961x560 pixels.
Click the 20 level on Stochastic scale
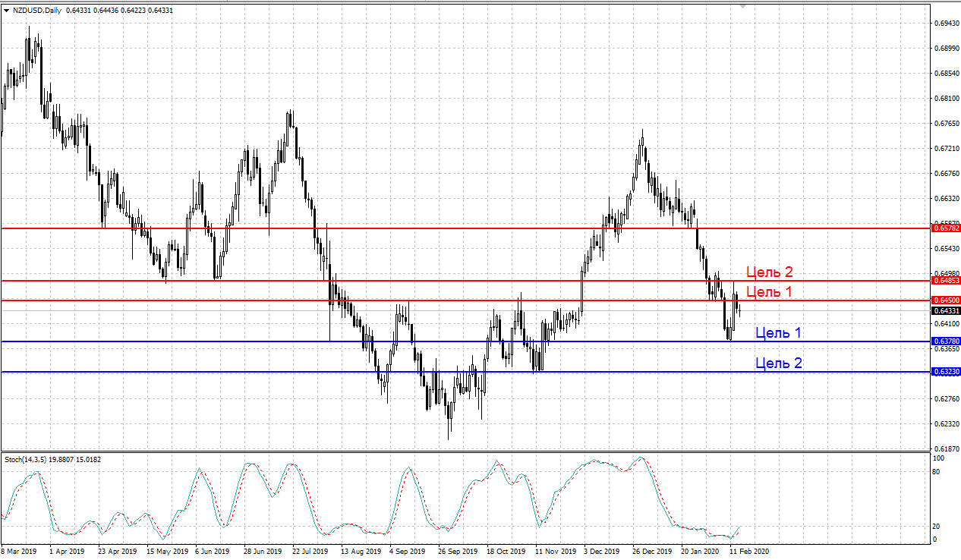click(x=937, y=527)
